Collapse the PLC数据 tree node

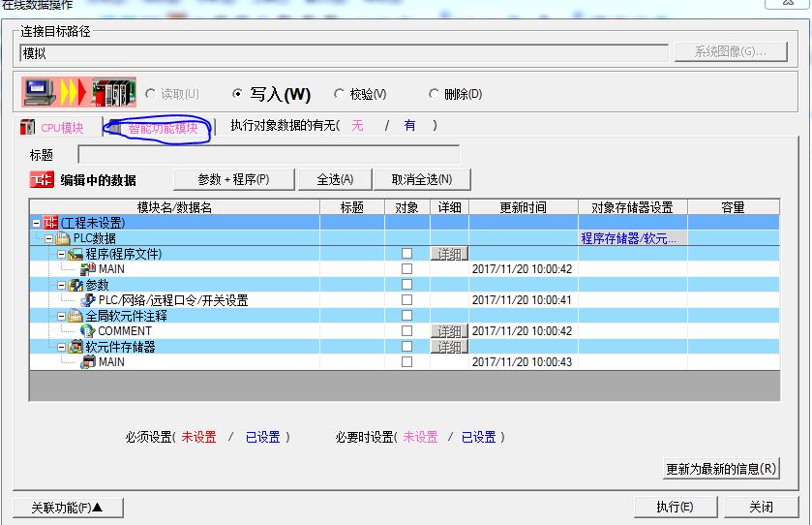[x=48, y=238]
